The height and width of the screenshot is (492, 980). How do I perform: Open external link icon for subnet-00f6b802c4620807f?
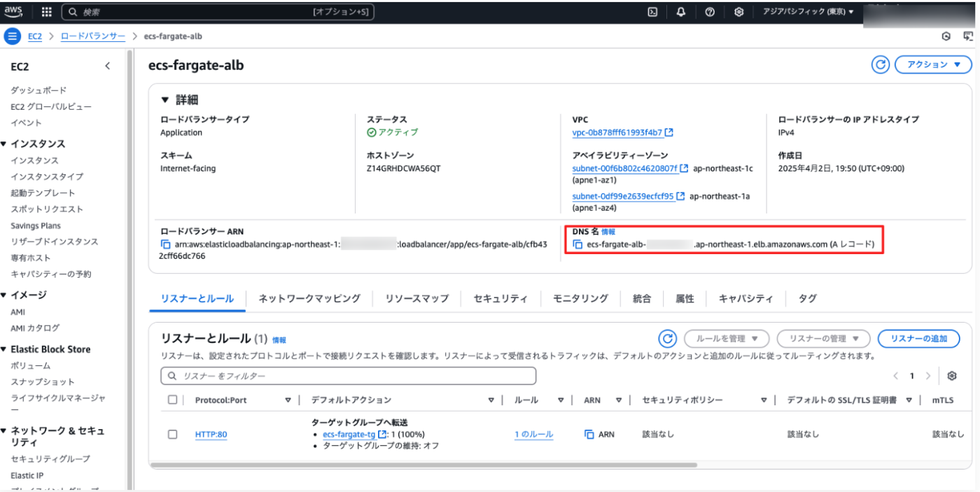tap(684, 169)
